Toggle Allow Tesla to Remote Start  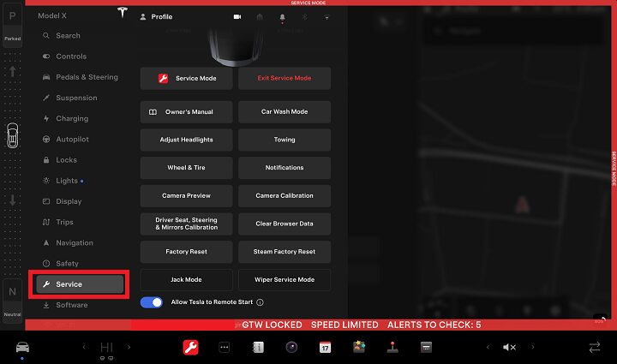tap(152, 302)
